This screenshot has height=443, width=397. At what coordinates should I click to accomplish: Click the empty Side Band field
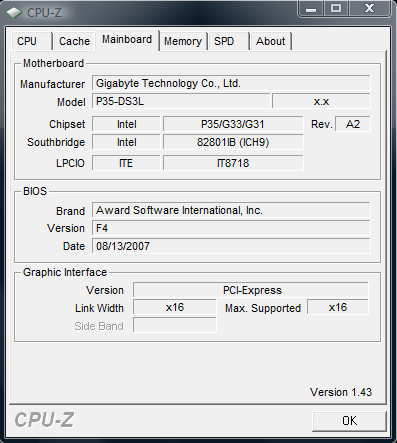pos(175,325)
